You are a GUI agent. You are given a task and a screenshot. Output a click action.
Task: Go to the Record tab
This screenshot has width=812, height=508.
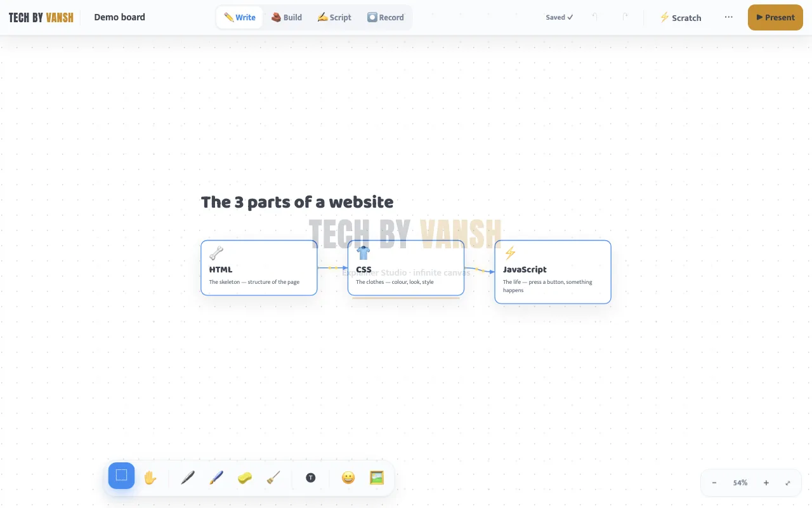coord(386,17)
